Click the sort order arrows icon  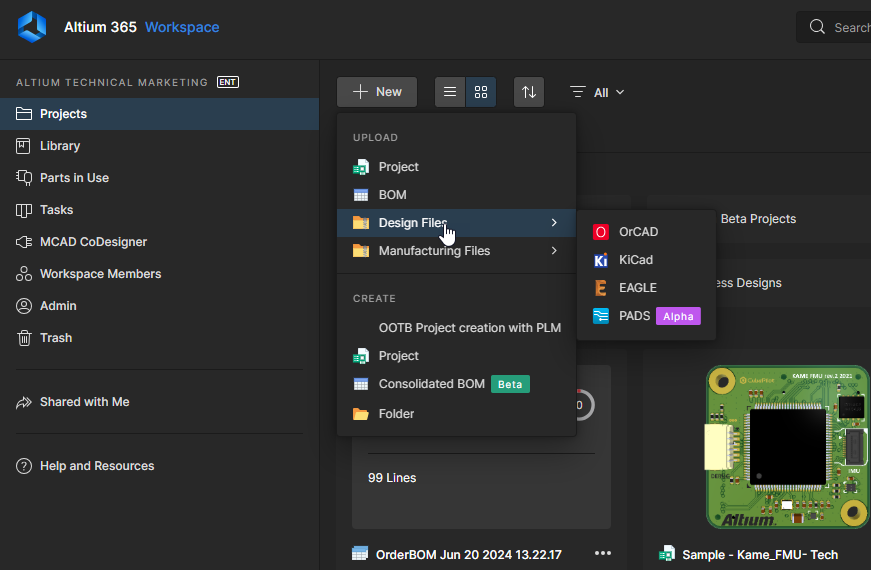pyautogui.click(x=529, y=92)
